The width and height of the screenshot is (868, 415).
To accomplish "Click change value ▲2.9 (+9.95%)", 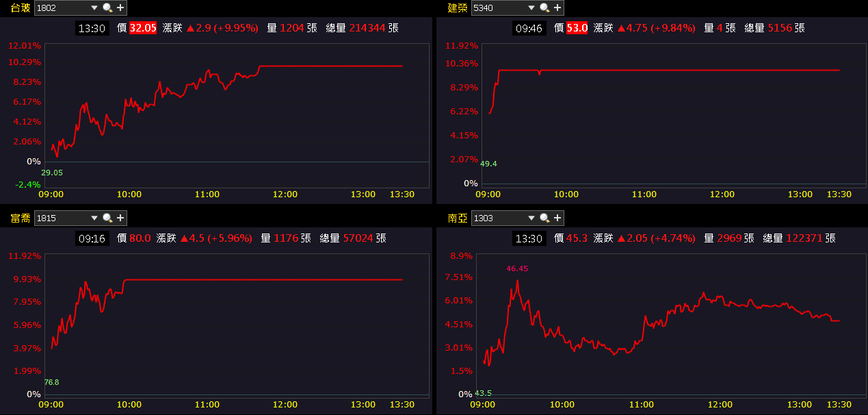I will pyautogui.click(x=222, y=28).
